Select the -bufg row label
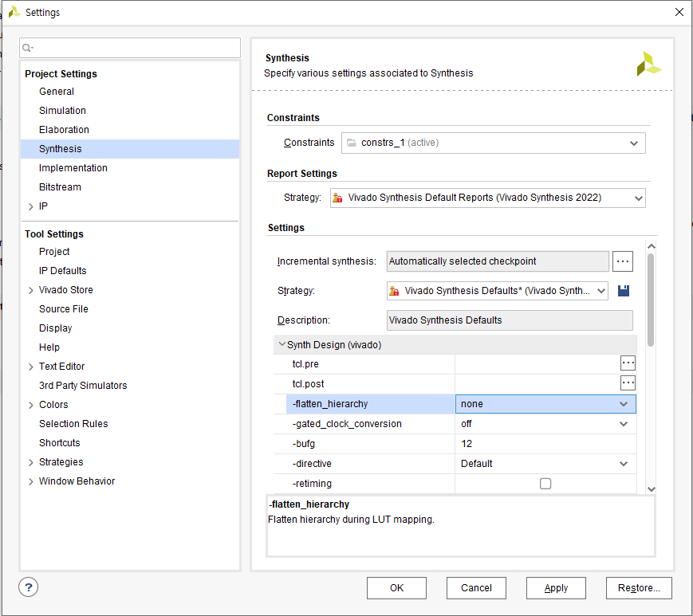693x616 pixels. [303, 444]
